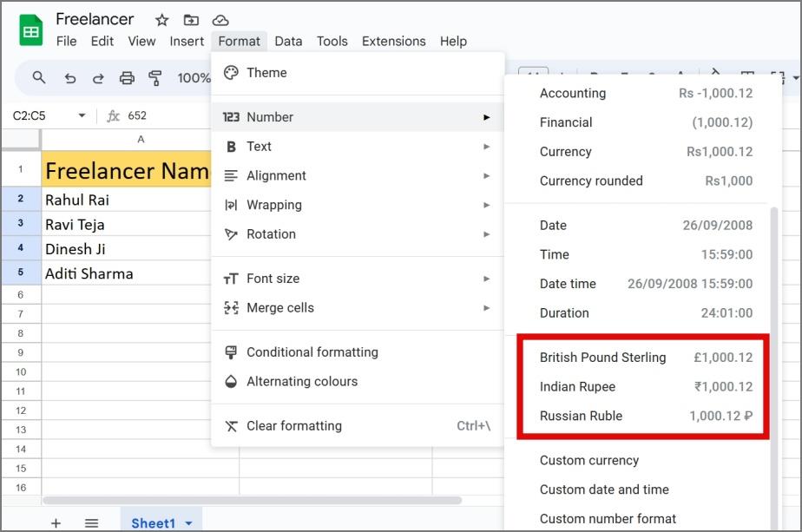Open Custom date and time option
Viewport: 802px width, 532px height.
point(638,489)
